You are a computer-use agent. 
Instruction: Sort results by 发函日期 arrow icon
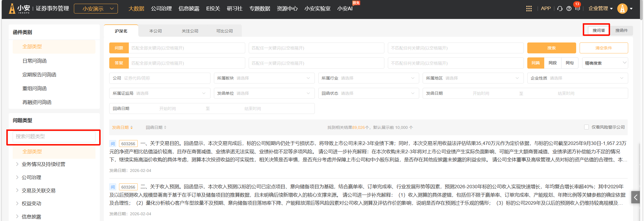click(131, 127)
